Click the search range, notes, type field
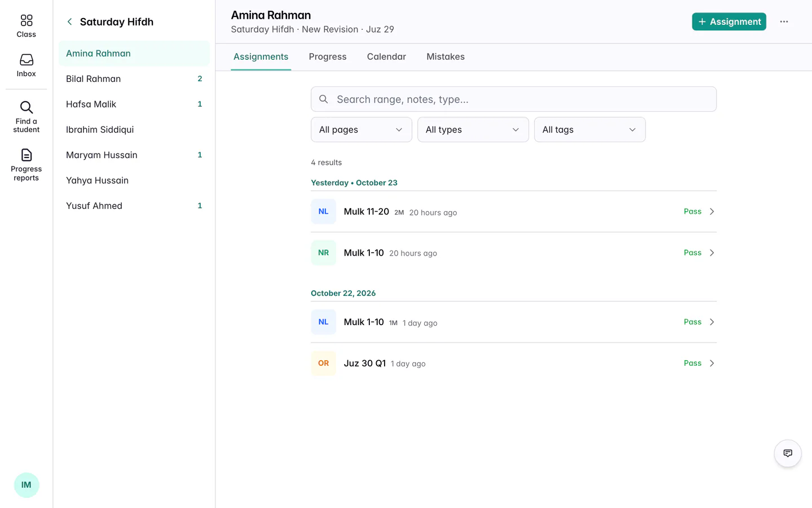The width and height of the screenshot is (812, 508). click(x=514, y=99)
